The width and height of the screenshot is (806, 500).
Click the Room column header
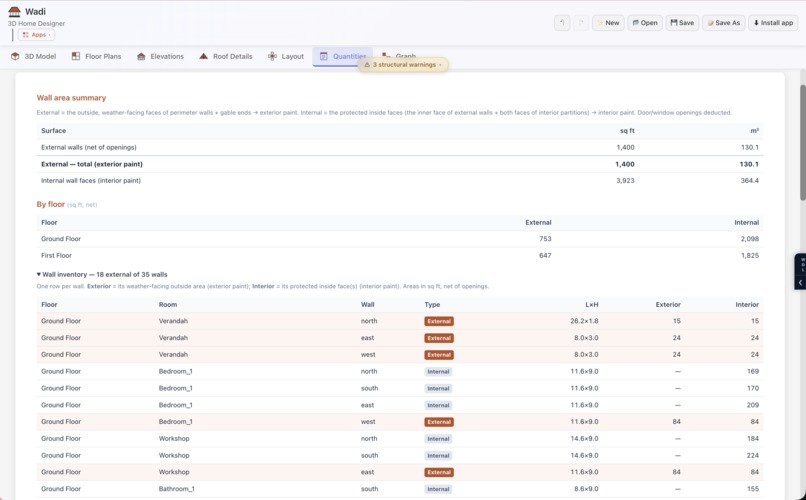[x=168, y=305]
